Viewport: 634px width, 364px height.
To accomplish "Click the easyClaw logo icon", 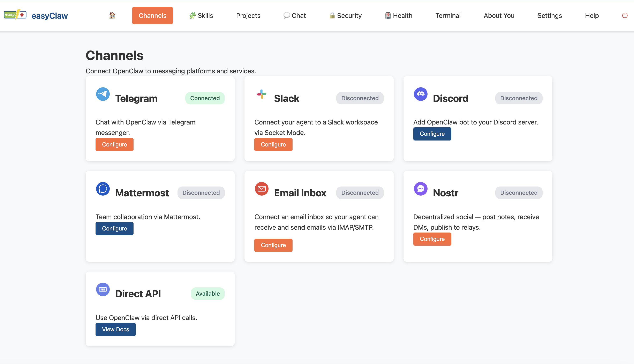I will point(15,15).
